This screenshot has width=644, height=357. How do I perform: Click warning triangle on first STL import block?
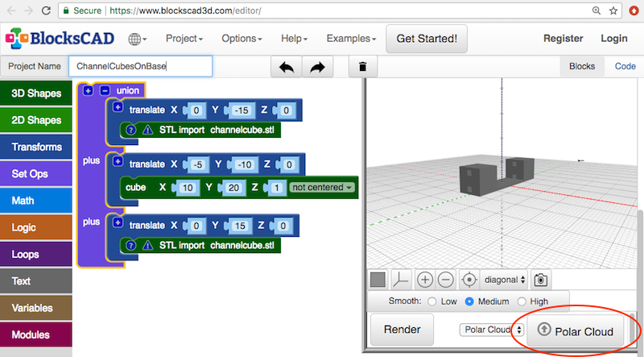[147, 130]
